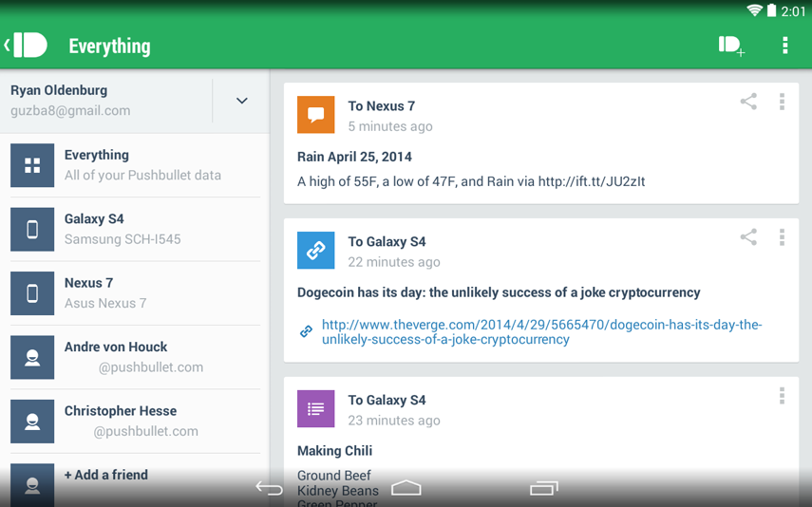Tap the Samsung SCH-I545 subtitle
Screen dimensions: 812x507
(x=123, y=239)
